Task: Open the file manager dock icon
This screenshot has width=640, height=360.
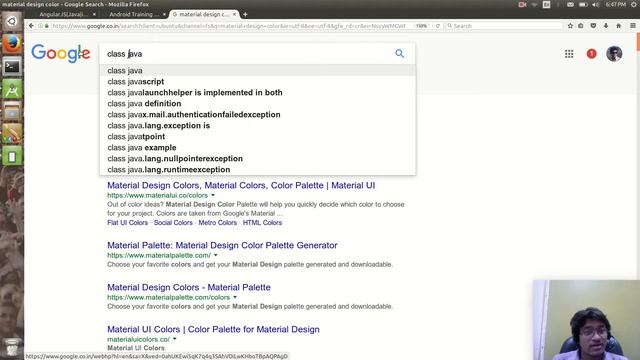Action: [12, 111]
